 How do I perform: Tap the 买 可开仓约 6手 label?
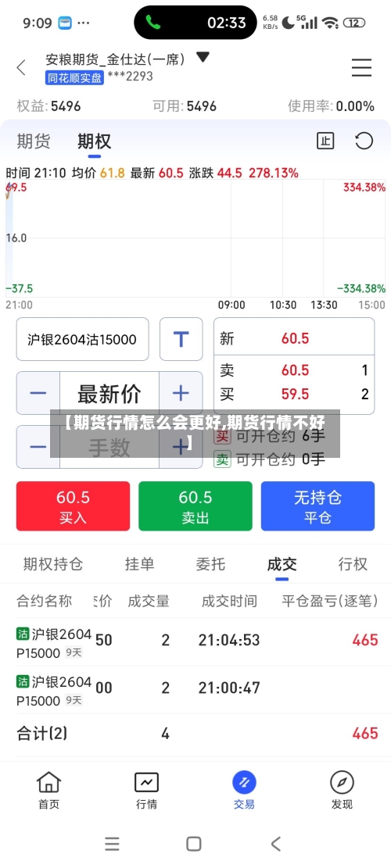point(270,435)
